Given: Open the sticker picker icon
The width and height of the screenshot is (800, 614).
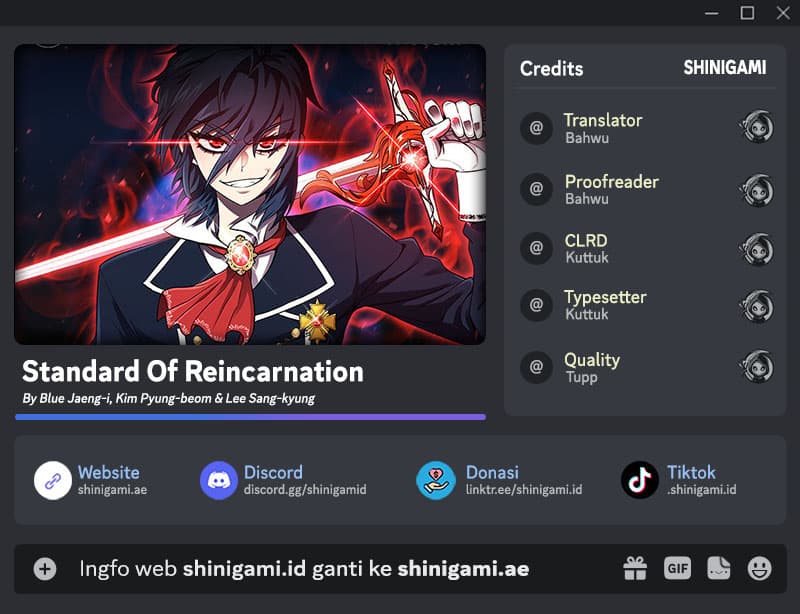Looking at the screenshot, I should (718, 569).
